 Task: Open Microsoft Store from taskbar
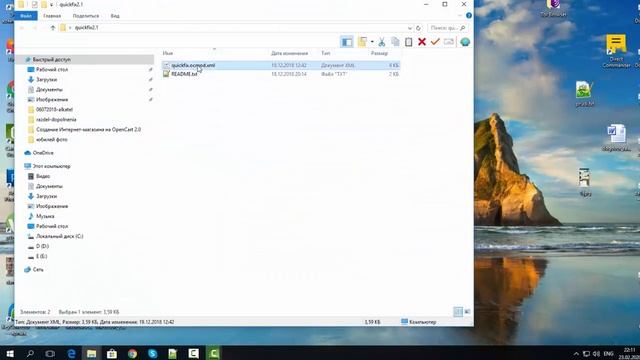(112, 353)
